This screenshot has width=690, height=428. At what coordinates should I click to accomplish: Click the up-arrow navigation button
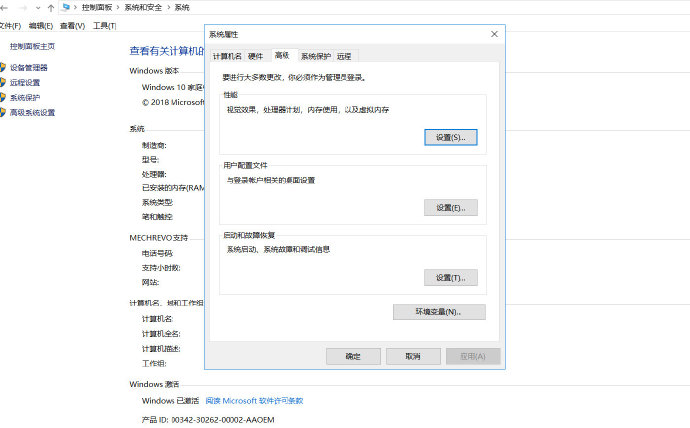[x=51, y=7]
